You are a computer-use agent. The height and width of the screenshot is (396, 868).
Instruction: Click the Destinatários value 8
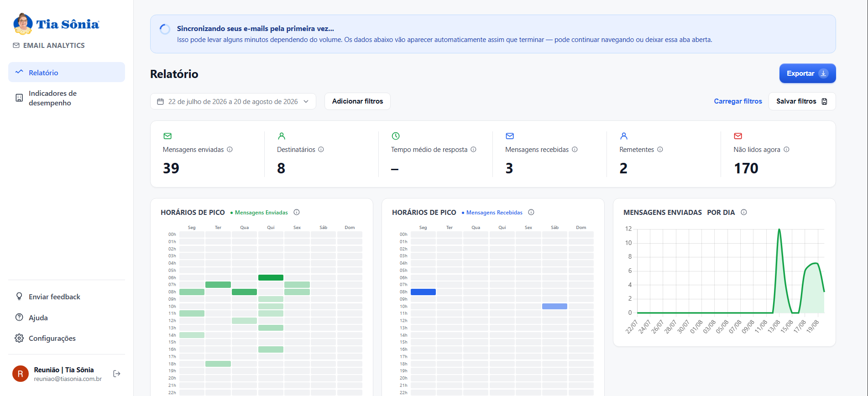pos(281,168)
